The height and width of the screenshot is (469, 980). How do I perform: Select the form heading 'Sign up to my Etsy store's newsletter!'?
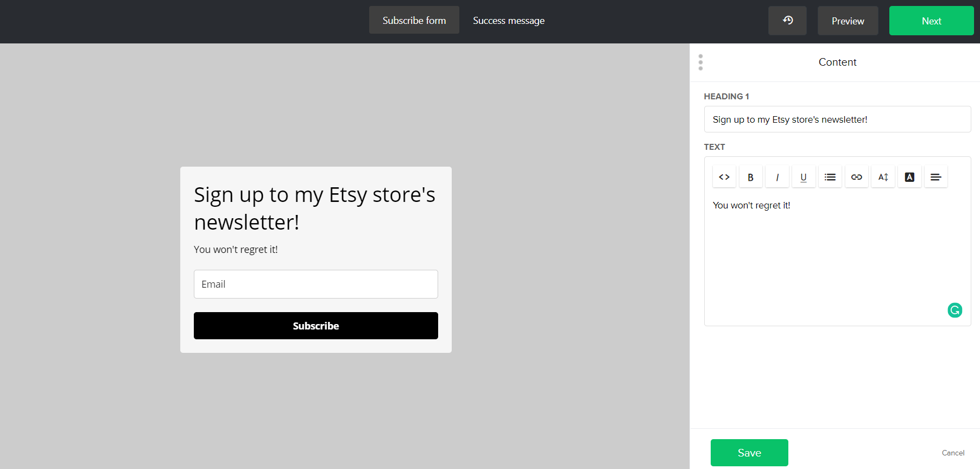click(315, 208)
